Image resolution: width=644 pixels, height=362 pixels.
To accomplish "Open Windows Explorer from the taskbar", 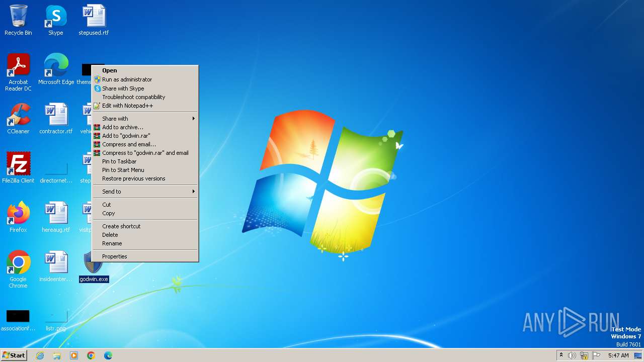I will pos(57,355).
